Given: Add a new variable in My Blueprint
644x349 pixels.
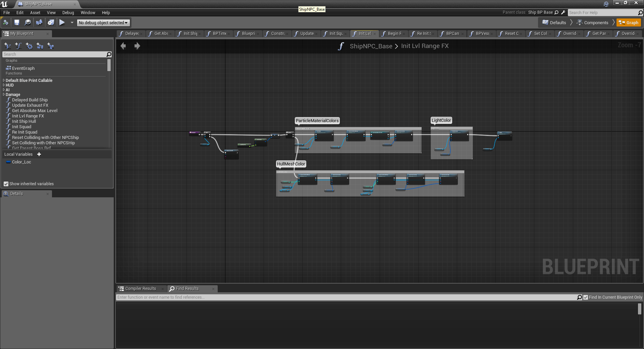Looking at the screenshot, I should (7, 46).
